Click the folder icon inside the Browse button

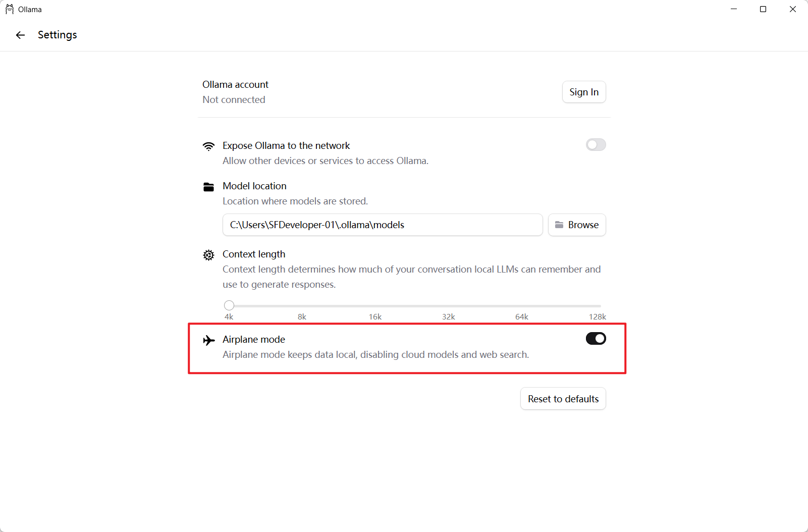pos(559,225)
